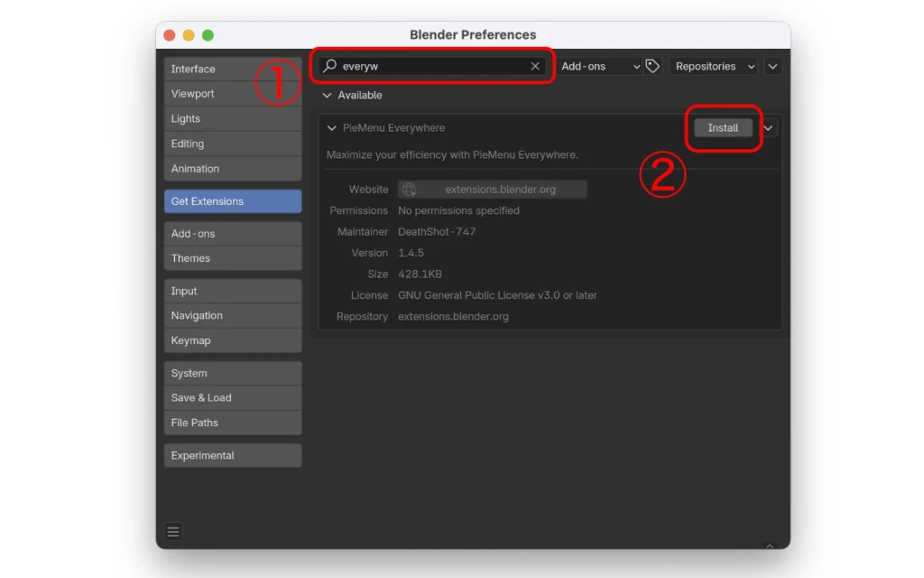
Task: Click the GNU General Public License text
Action: (497, 295)
